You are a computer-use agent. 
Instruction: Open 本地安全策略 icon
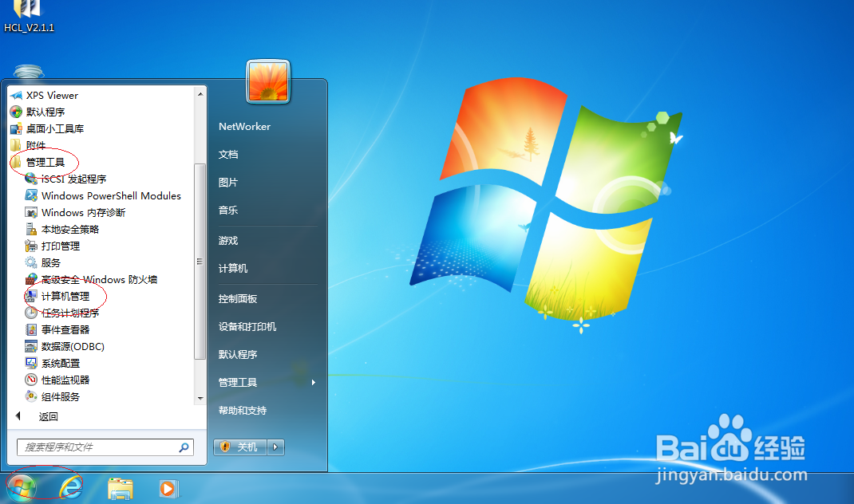31,229
